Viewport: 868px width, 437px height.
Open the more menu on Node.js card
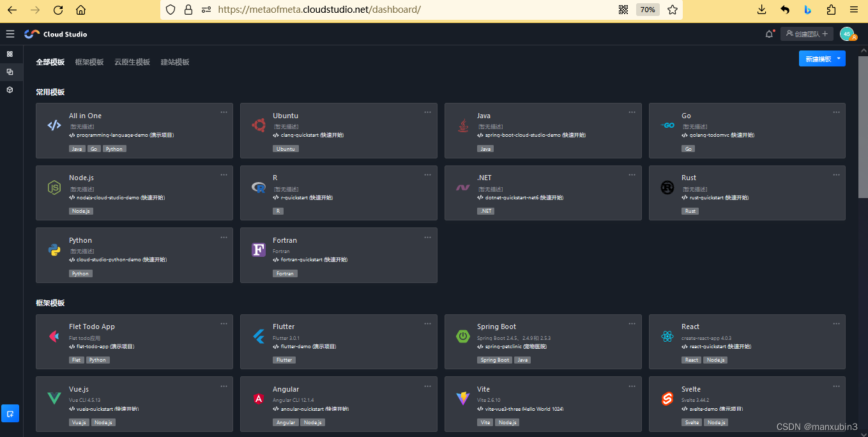[224, 174]
